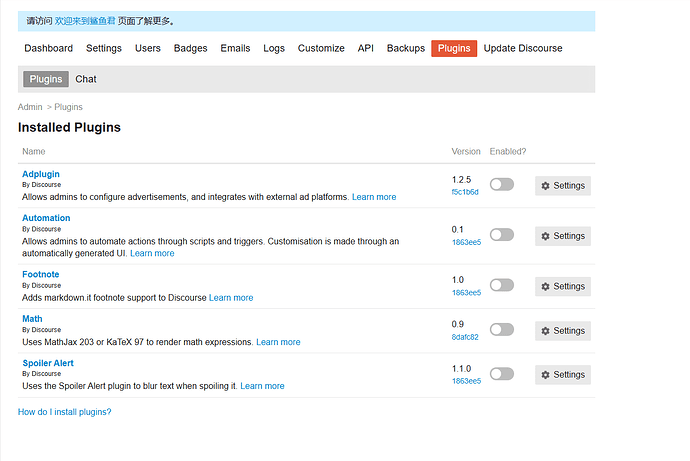Open Footnote commit hash link
Screen dimensions: 690x461
pos(466,293)
